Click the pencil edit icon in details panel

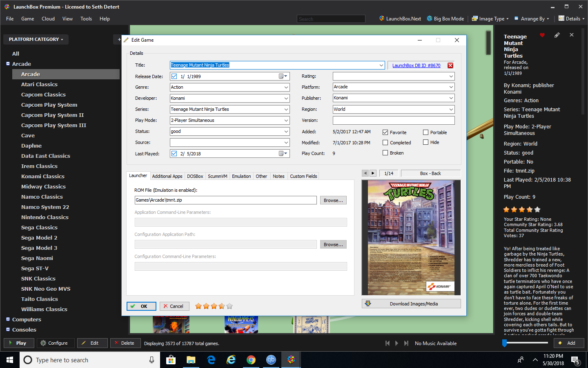click(557, 35)
